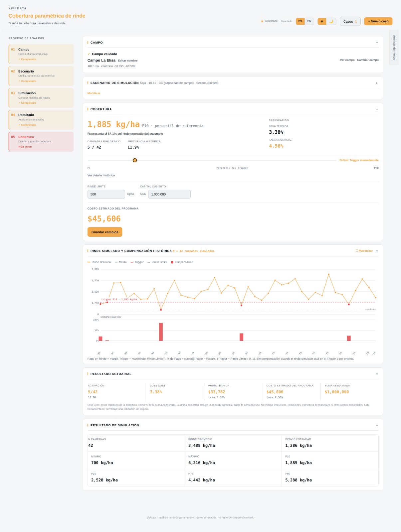Open the Analista de riesgo side tab
The width and height of the screenshot is (401, 532).
(394, 48)
